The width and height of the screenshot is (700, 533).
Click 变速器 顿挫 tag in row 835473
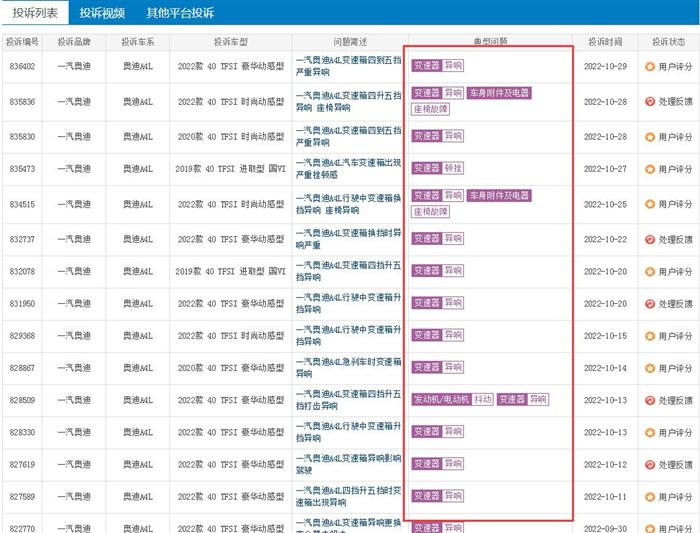click(438, 168)
